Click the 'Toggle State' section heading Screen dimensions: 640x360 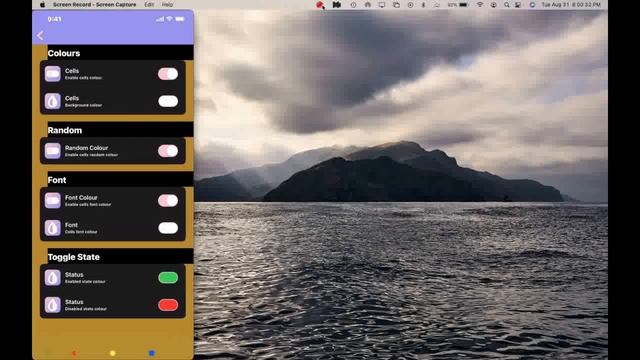pos(73,257)
